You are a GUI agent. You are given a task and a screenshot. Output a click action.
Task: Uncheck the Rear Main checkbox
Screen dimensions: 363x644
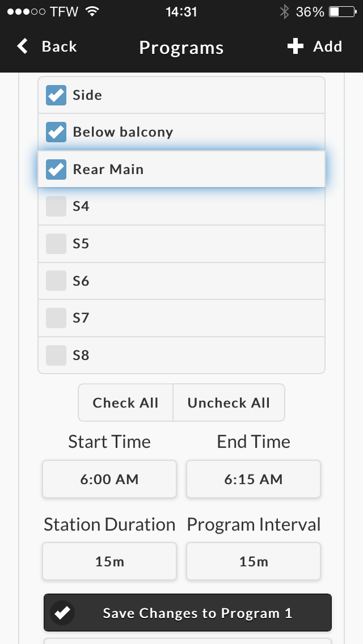[x=56, y=169]
